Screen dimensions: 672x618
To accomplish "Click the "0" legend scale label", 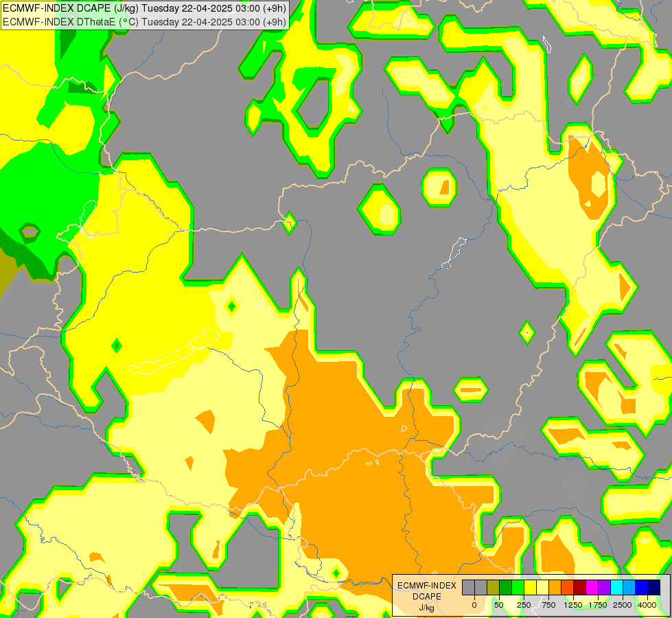I will (474, 605).
